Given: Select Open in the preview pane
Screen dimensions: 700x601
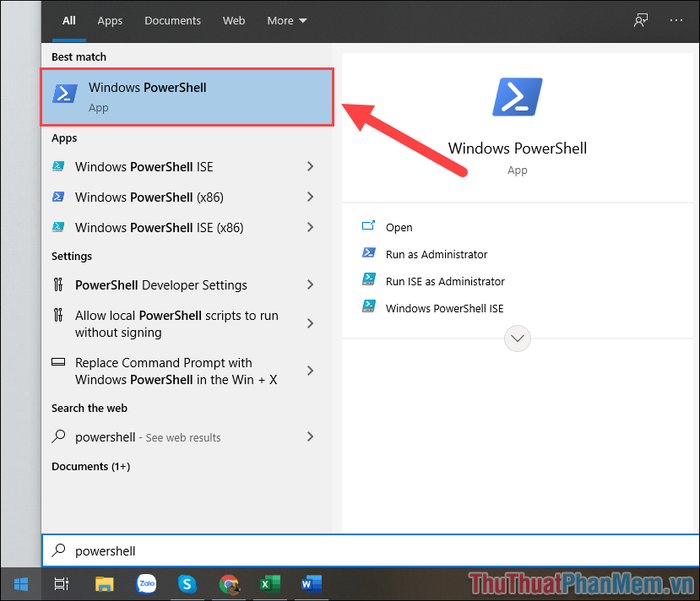Looking at the screenshot, I should [399, 227].
